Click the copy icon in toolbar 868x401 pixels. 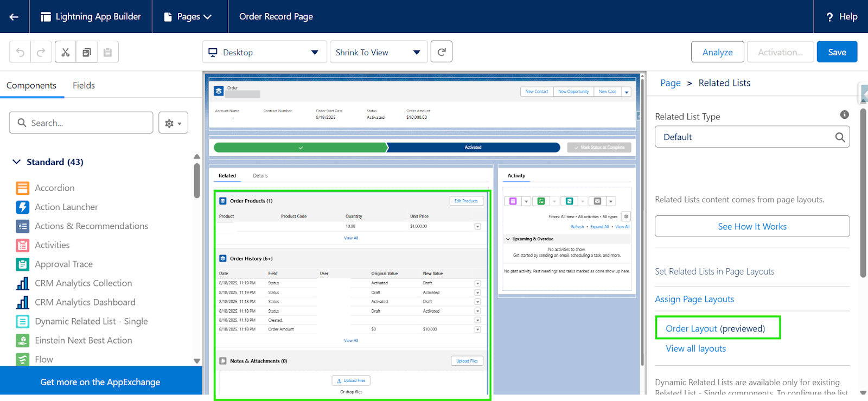[87, 52]
